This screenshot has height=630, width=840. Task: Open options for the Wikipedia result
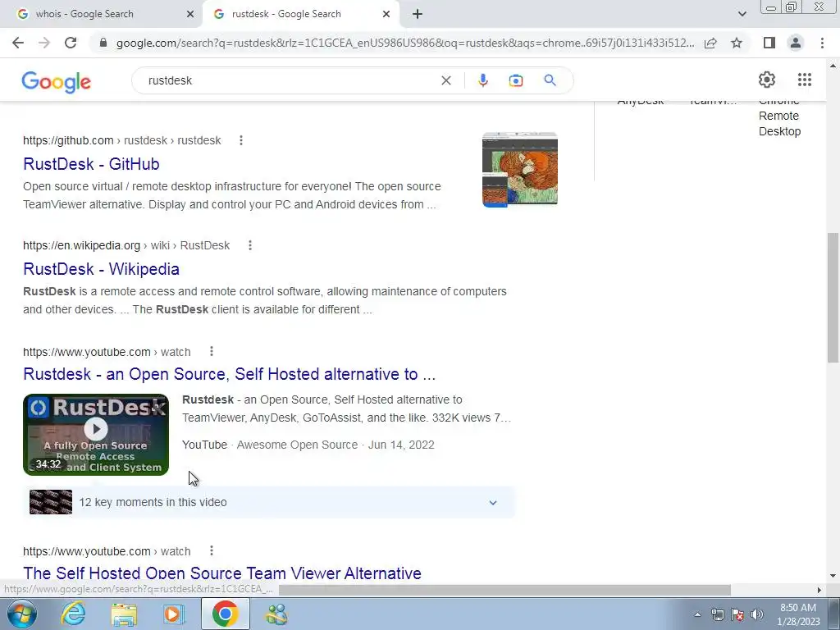(249, 245)
